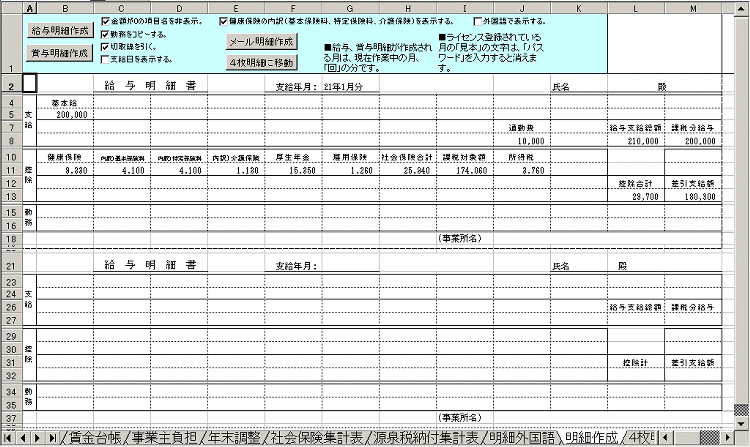Click the previous-sheet tab navigation arrow
Viewport: 750px width, 447px height.
(24, 438)
